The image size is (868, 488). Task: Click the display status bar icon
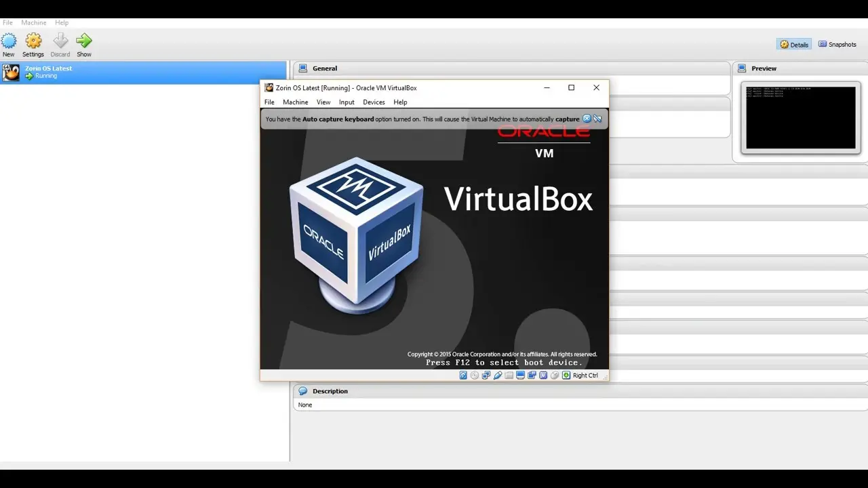(x=521, y=375)
